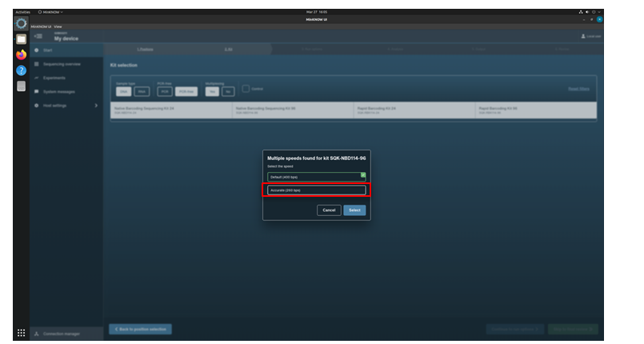Collapse the sidebar using the menu icon

coord(38,36)
